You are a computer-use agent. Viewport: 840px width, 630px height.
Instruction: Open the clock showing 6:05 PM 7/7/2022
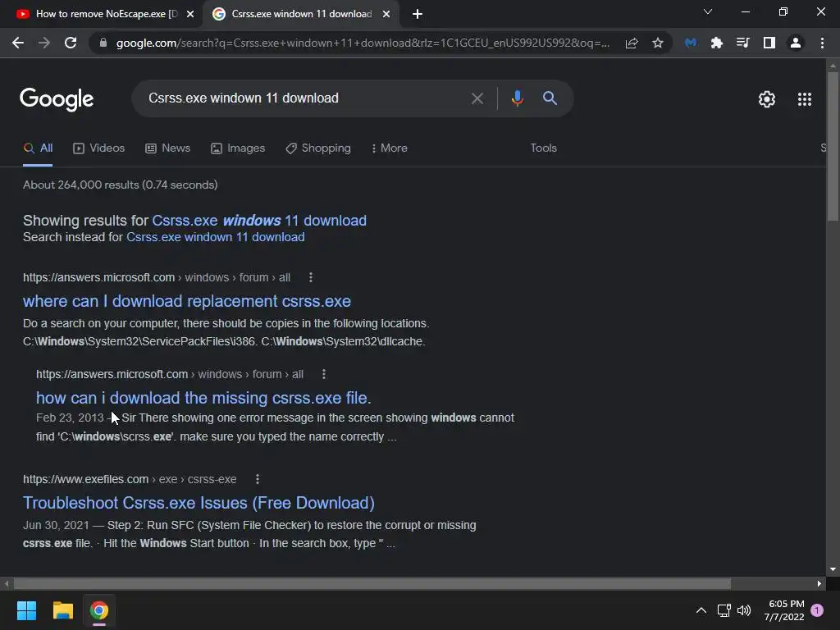point(785,610)
